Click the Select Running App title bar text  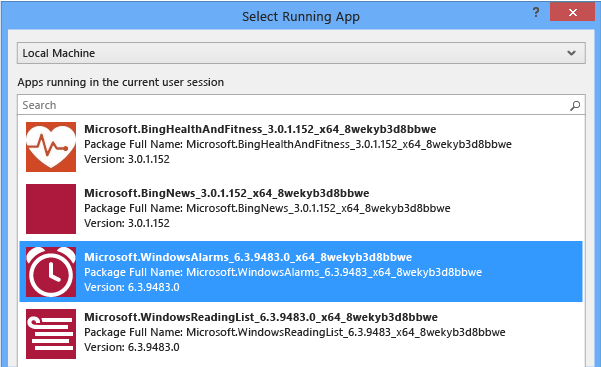tap(301, 17)
